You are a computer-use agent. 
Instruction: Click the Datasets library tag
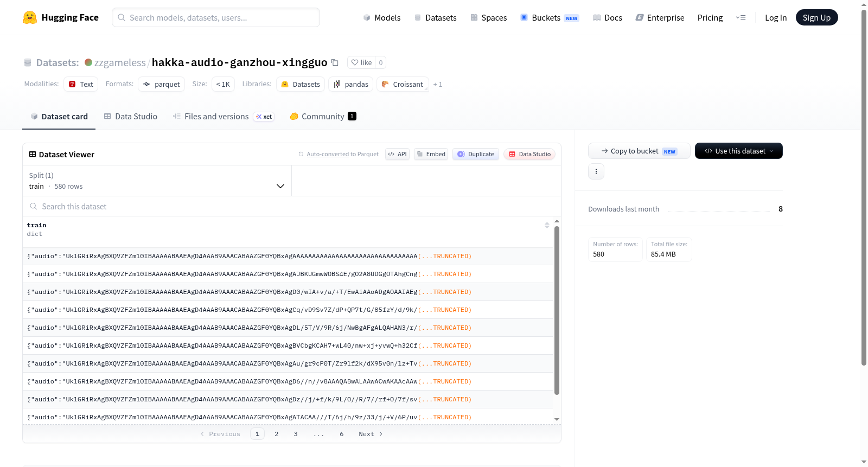[301, 84]
